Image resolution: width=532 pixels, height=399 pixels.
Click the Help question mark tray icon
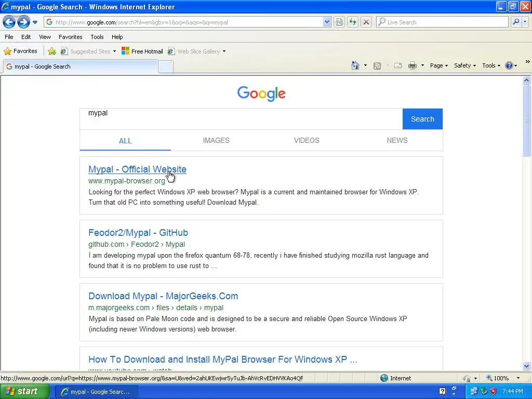pos(443,392)
